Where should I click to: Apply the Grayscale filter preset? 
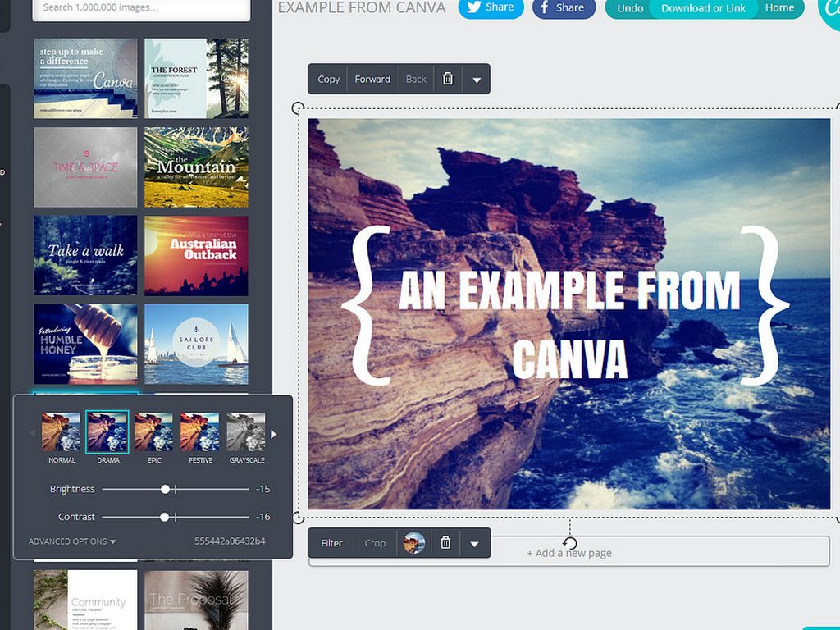[x=246, y=432]
